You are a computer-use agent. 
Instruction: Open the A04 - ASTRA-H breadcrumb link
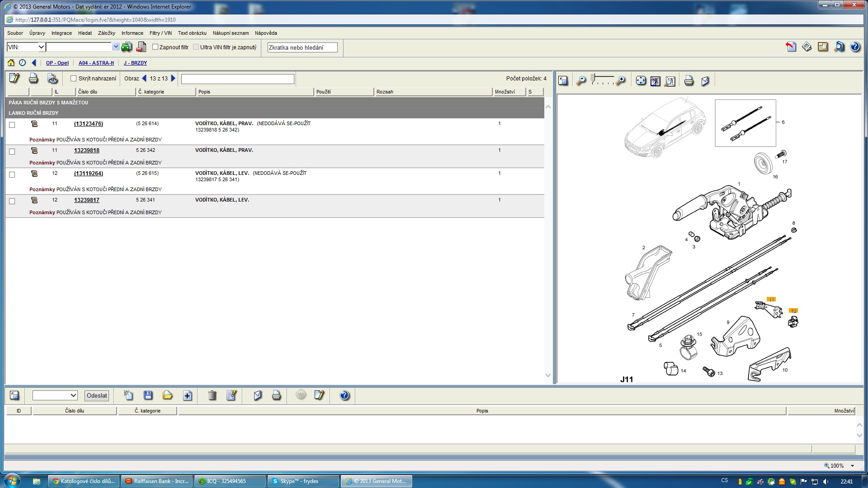(x=96, y=63)
